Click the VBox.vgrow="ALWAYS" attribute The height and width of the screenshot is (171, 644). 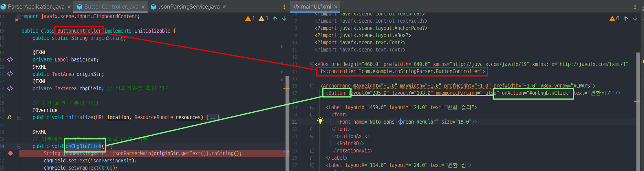(566, 86)
